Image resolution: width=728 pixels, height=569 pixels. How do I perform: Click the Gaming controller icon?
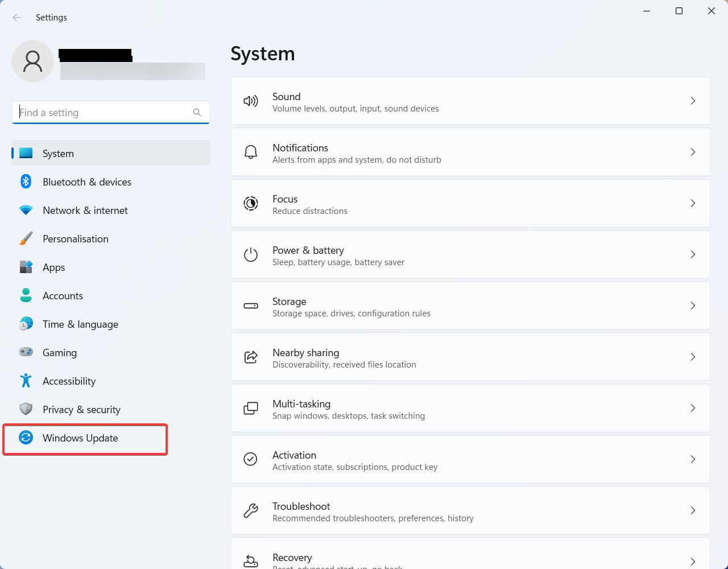pos(26,352)
